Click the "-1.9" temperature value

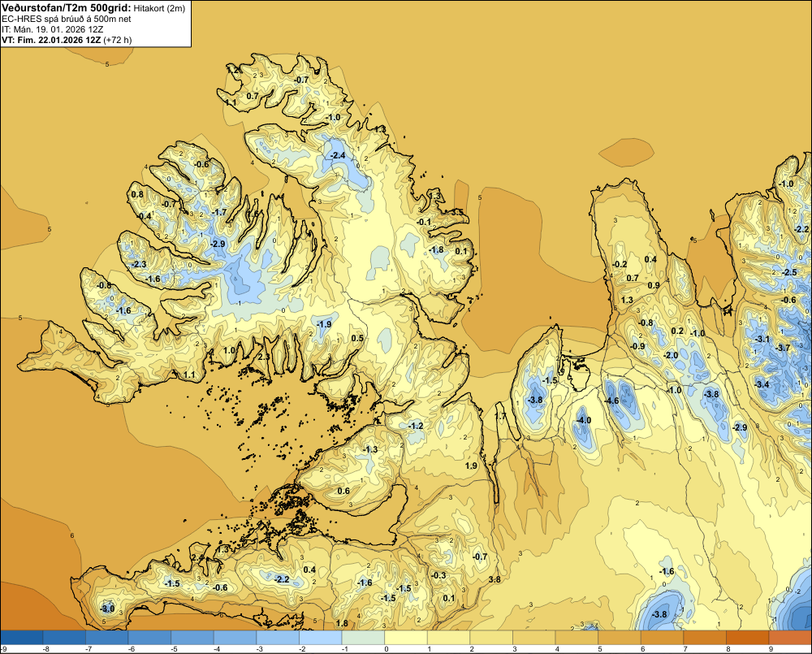point(324,324)
